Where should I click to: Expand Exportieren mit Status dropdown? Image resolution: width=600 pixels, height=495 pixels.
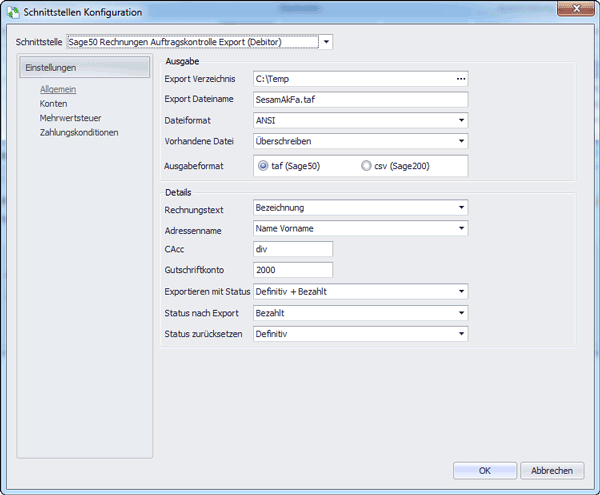461,292
